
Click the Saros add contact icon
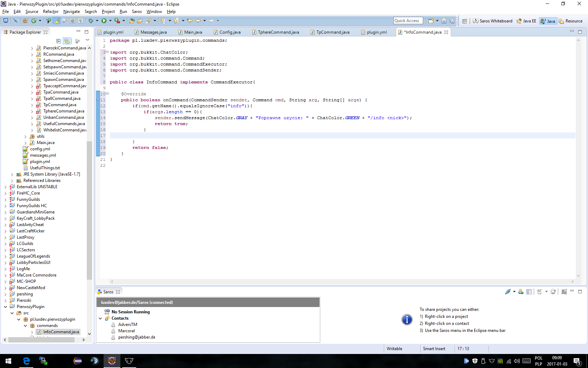point(521,292)
